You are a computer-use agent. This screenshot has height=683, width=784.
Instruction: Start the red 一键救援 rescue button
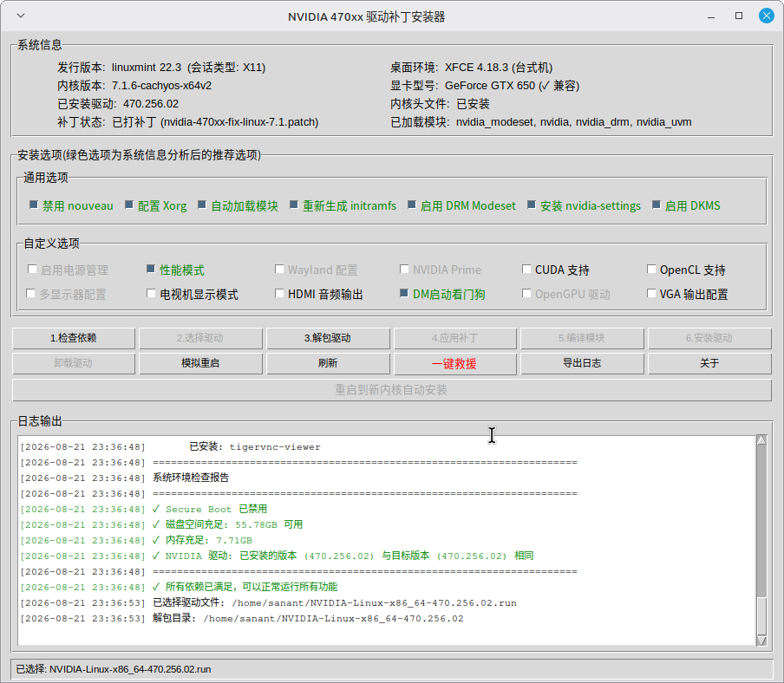pyautogui.click(x=455, y=363)
